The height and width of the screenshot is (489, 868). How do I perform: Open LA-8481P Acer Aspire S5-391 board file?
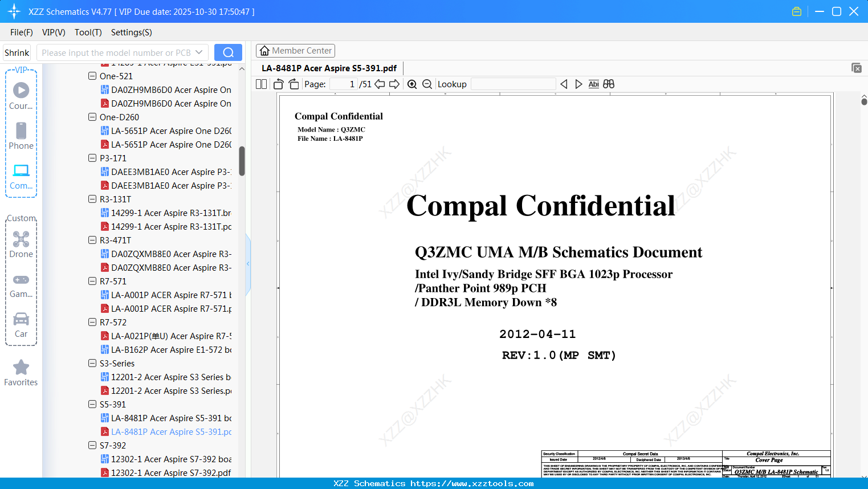[x=166, y=418]
